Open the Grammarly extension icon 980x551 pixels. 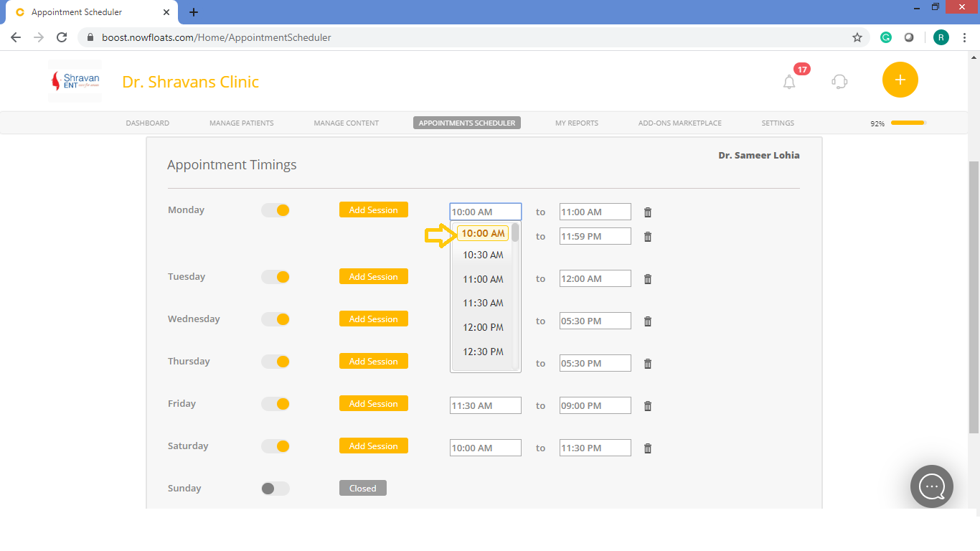(886, 37)
